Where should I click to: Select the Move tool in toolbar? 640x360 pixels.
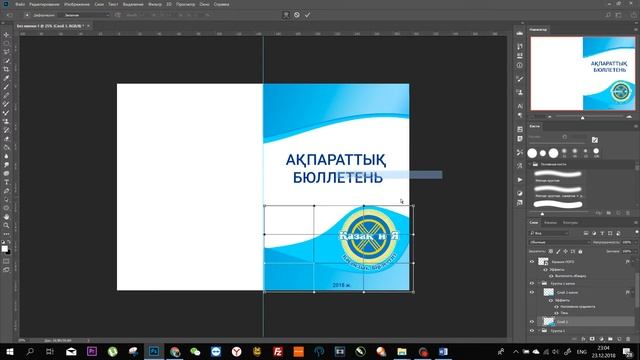(7, 35)
